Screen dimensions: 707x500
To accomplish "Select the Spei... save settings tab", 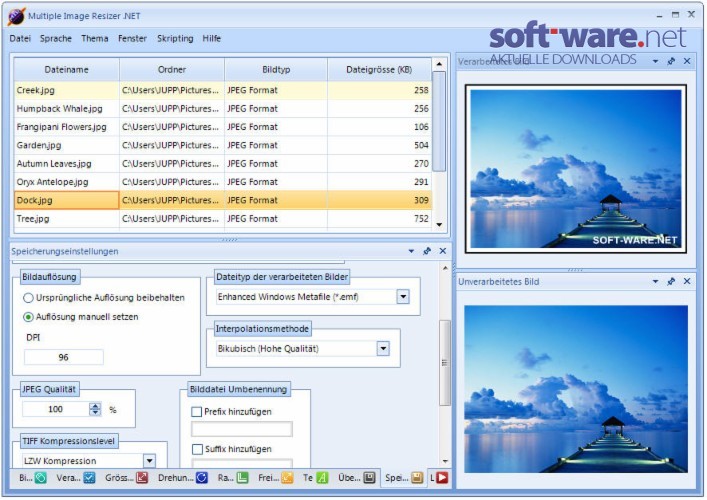I will coord(404,477).
